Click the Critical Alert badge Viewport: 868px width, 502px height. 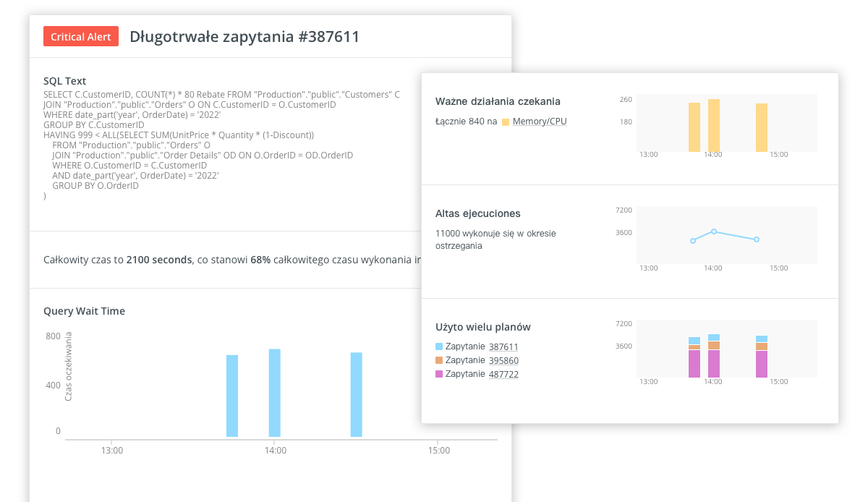[81, 36]
